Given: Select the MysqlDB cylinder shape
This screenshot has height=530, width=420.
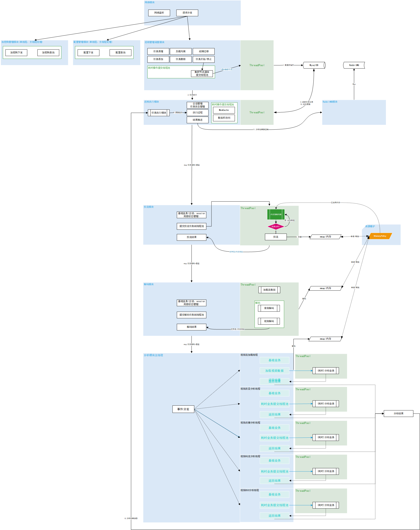Looking at the screenshot, I should [314, 65].
